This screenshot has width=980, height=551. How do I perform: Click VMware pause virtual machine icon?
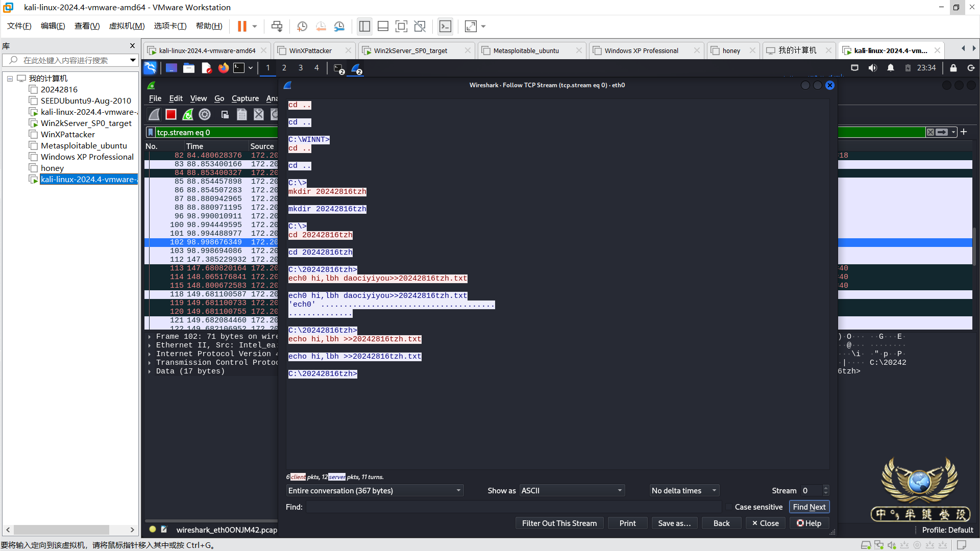click(x=242, y=26)
